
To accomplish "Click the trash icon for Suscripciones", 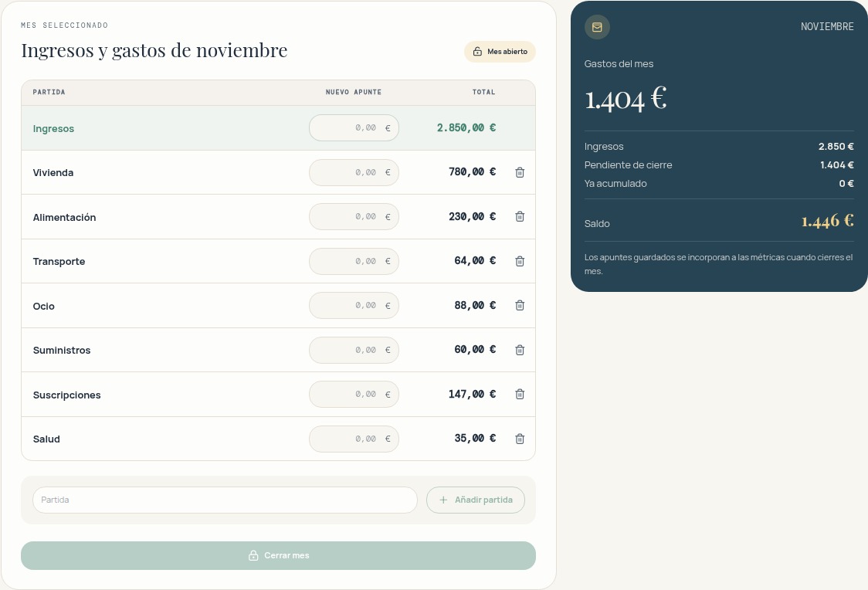I will [x=520, y=394].
